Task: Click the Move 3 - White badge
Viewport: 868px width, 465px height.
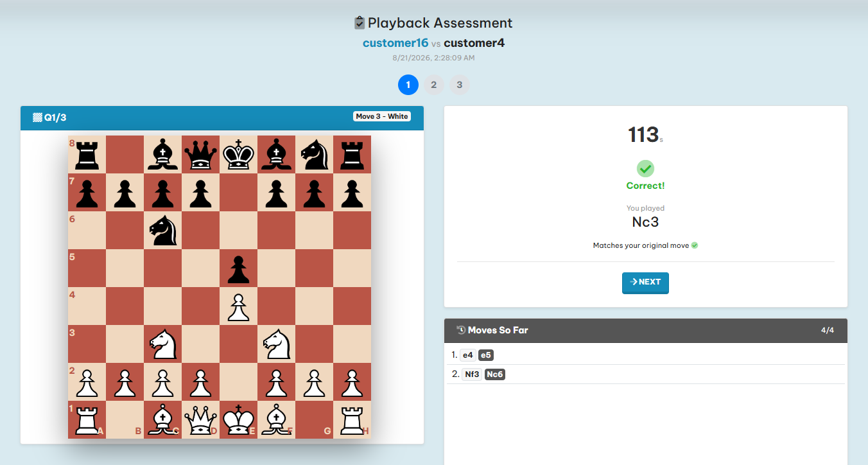Action: click(382, 116)
